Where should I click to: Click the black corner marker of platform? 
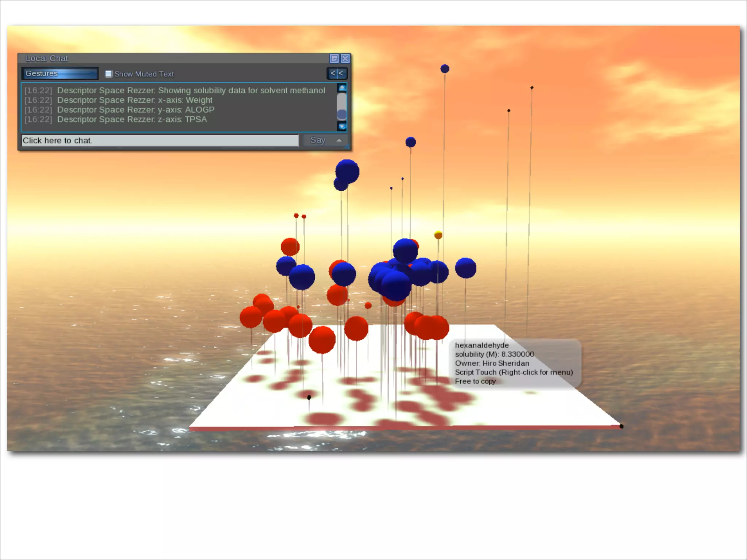pos(622,426)
